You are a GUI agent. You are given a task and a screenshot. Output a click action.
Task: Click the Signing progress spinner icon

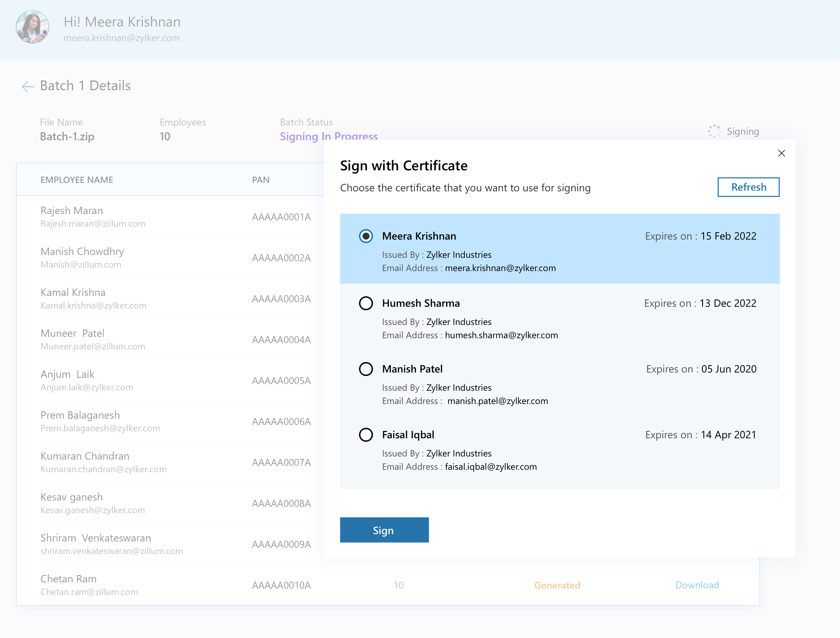pos(714,131)
